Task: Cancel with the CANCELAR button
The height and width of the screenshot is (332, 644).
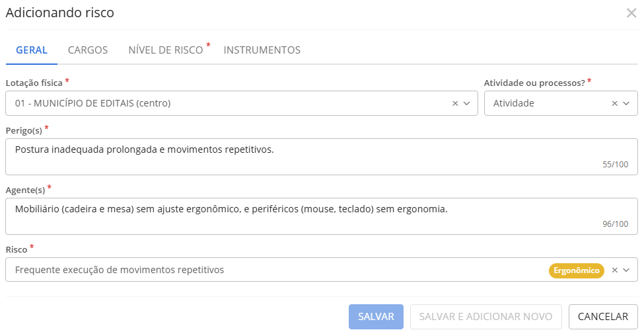Action: [x=603, y=317]
